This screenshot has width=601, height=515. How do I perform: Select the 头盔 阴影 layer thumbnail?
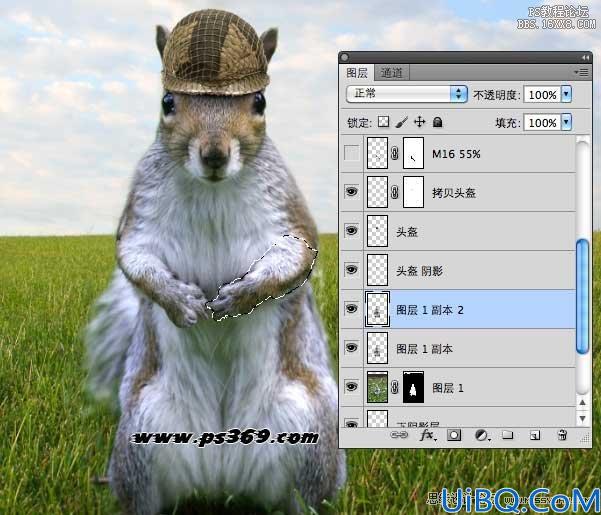click(377, 270)
